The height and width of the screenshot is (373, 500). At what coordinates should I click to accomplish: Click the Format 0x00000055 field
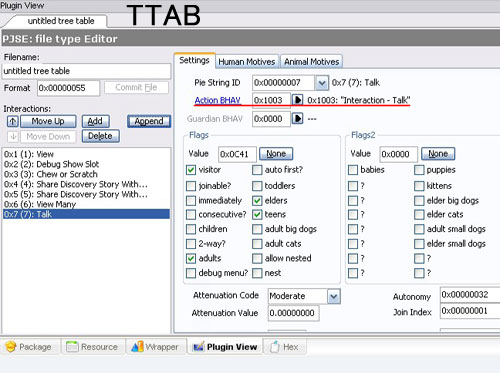pos(68,88)
